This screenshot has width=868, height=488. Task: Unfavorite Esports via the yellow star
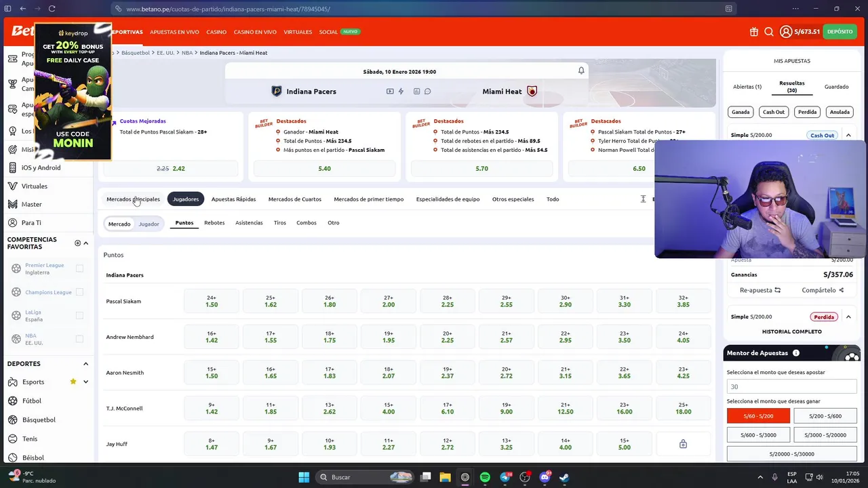pyautogui.click(x=73, y=382)
